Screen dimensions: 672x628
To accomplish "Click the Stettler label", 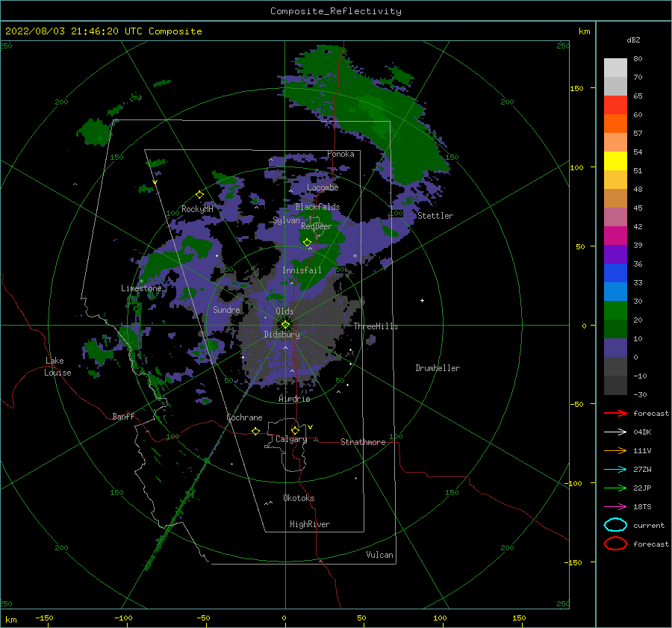I will (x=435, y=216).
